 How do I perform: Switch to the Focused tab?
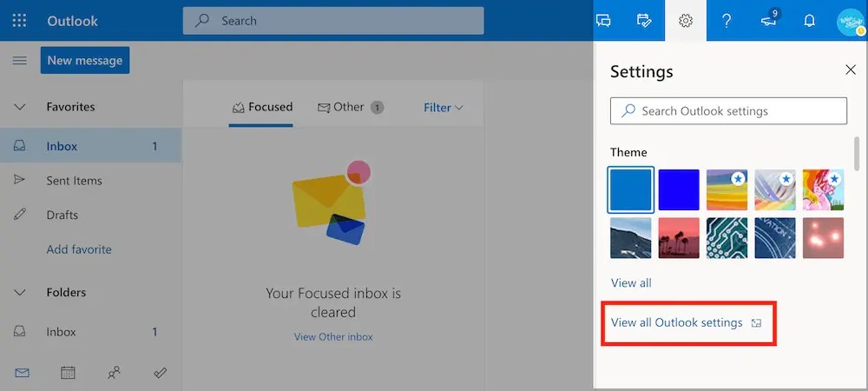[x=261, y=107]
